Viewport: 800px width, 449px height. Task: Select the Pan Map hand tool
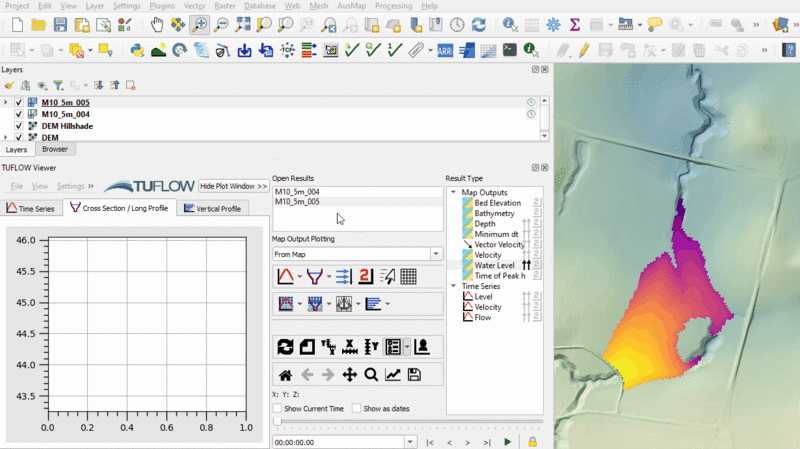157,24
